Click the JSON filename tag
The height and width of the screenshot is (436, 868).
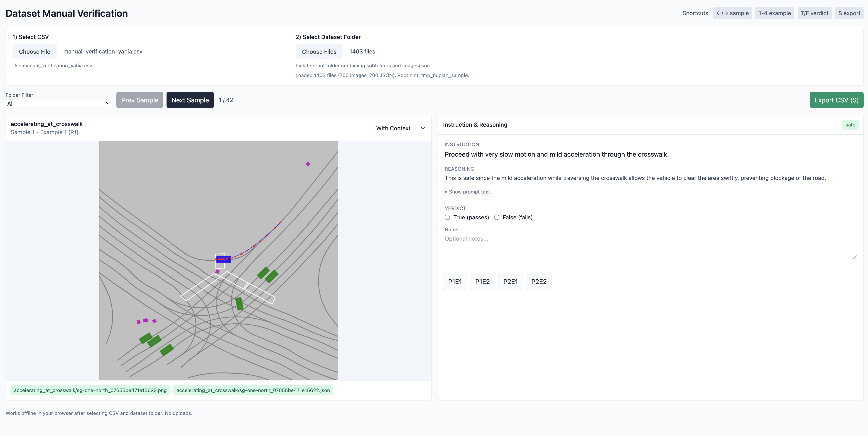pyautogui.click(x=253, y=390)
